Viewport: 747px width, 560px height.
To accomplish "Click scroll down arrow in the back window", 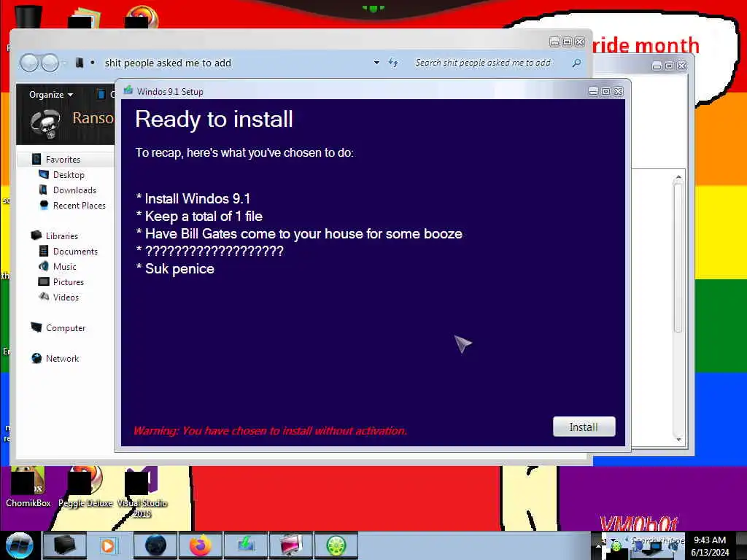I will [678, 440].
